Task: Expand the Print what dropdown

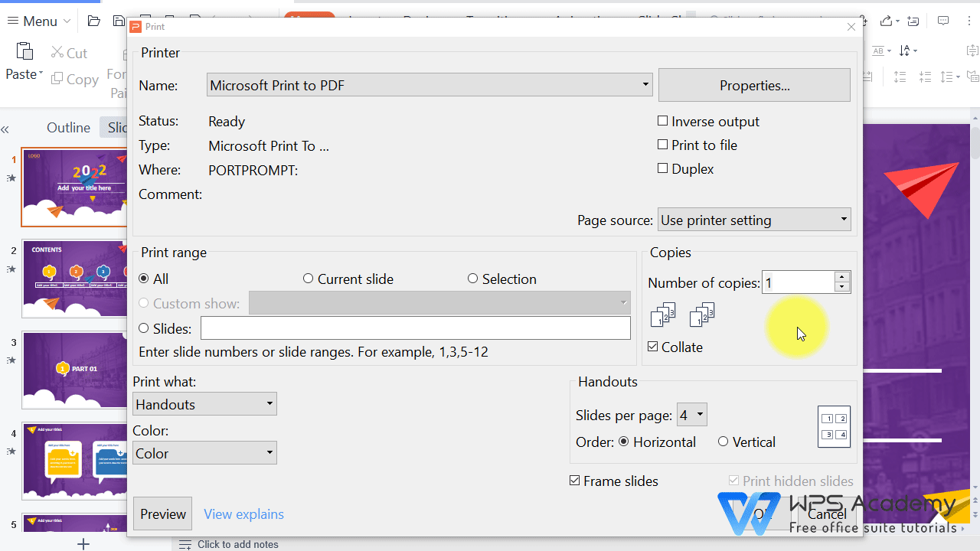Action: pyautogui.click(x=269, y=403)
